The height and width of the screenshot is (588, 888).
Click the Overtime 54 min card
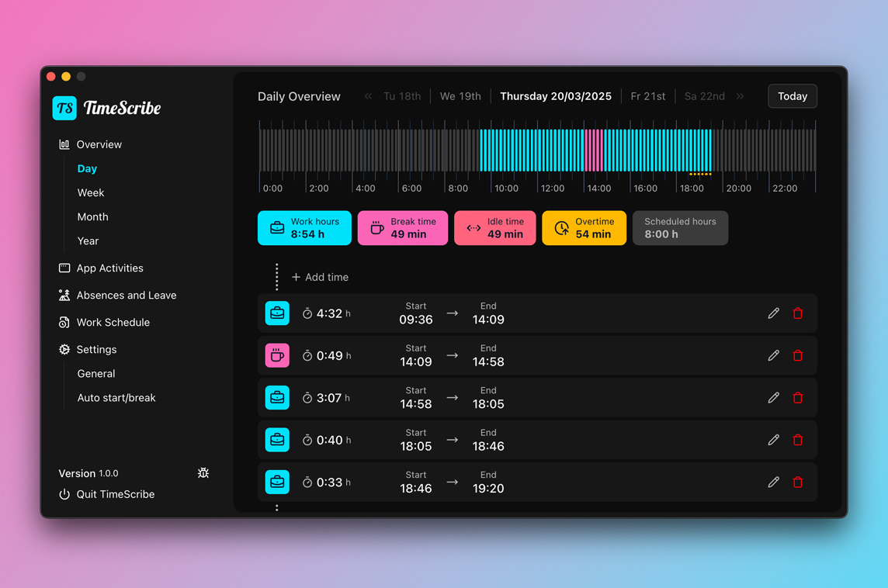[584, 228]
